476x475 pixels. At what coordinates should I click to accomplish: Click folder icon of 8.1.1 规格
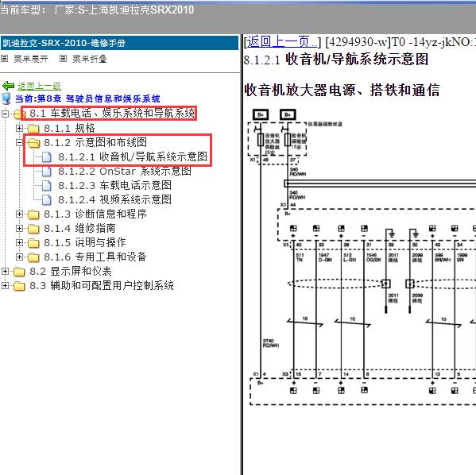[x=33, y=129]
